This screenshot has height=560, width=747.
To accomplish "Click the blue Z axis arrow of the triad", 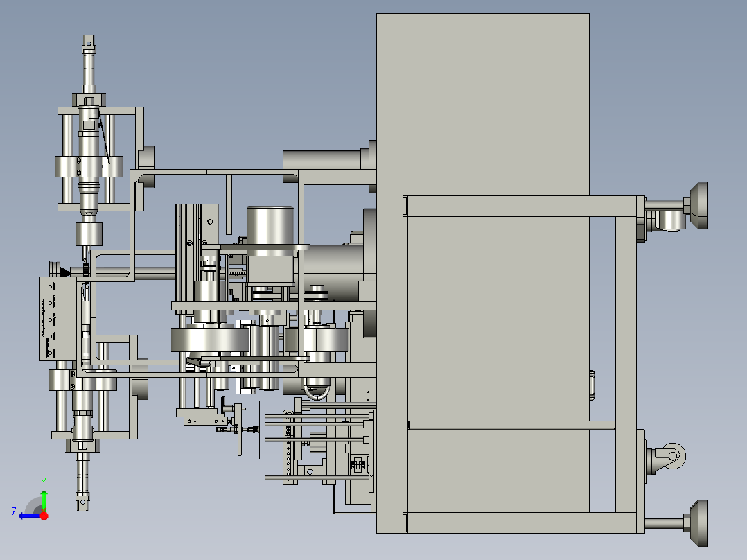I will pos(30,516).
